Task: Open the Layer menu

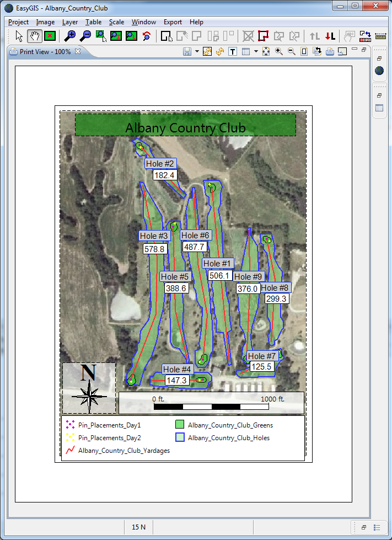Action: click(70, 22)
